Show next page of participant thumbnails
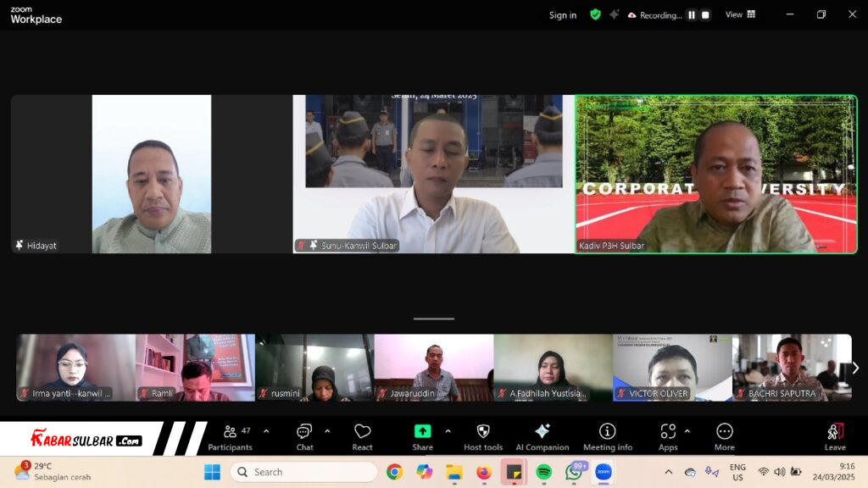 [854, 368]
